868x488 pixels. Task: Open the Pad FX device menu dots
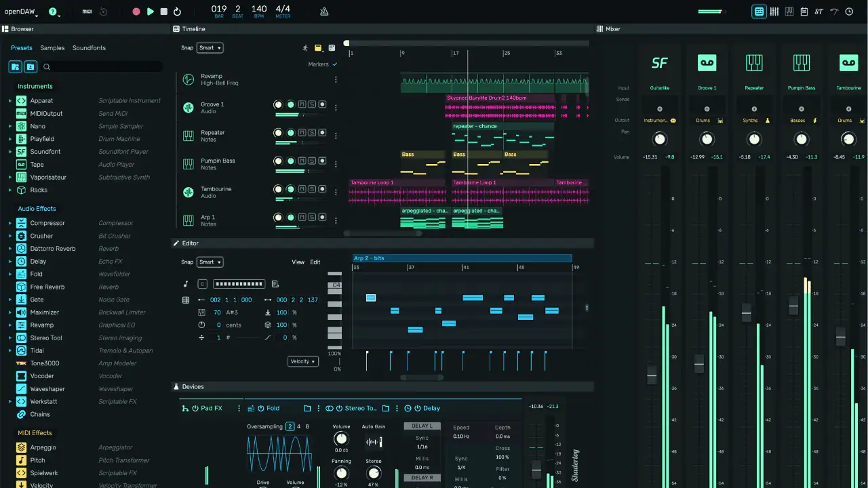tap(238, 409)
